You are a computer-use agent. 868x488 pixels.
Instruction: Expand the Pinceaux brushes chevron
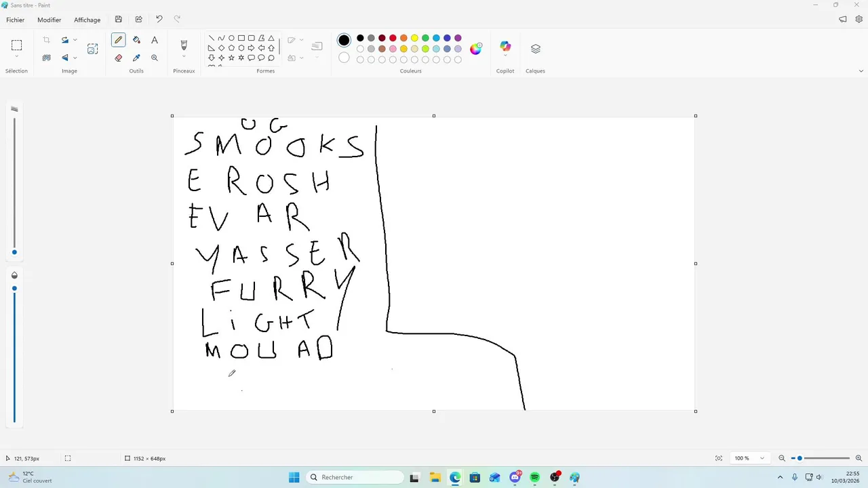(x=183, y=56)
